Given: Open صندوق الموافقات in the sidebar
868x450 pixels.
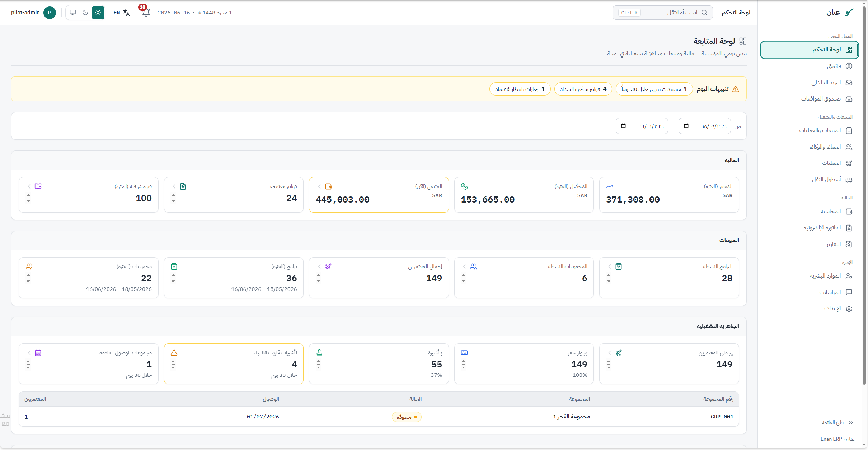Looking at the screenshot, I should pyautogui.click(x=810, y=99).
